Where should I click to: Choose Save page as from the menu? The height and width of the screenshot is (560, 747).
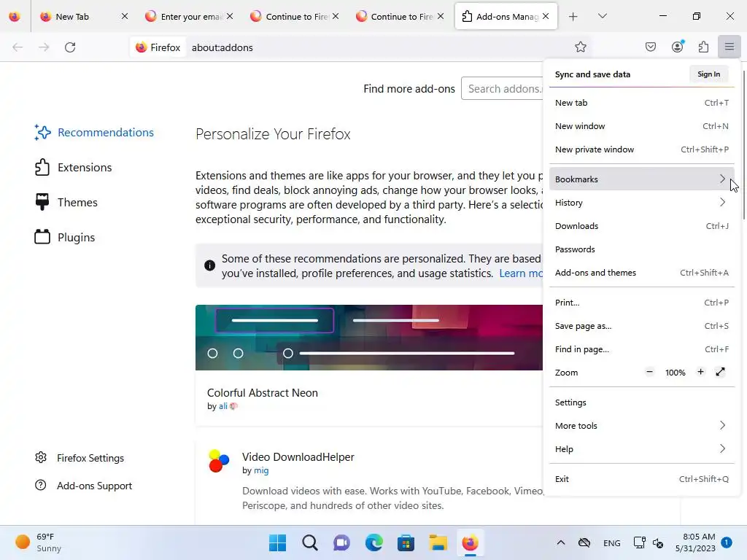click(641, 326)
